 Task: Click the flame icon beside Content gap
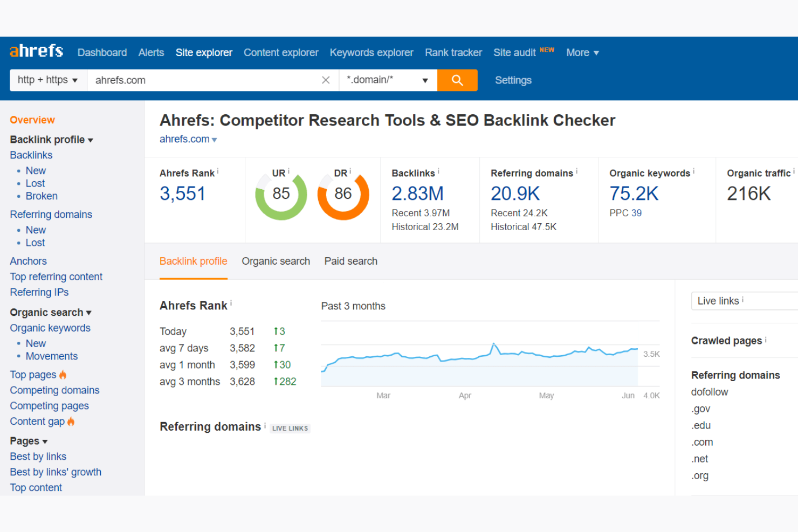coord(71,422)
